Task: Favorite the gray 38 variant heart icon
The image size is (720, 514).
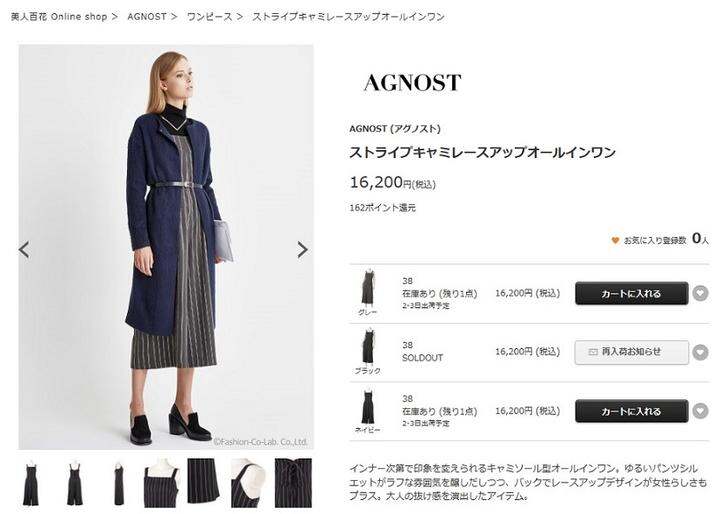Action: coord(700,293)
